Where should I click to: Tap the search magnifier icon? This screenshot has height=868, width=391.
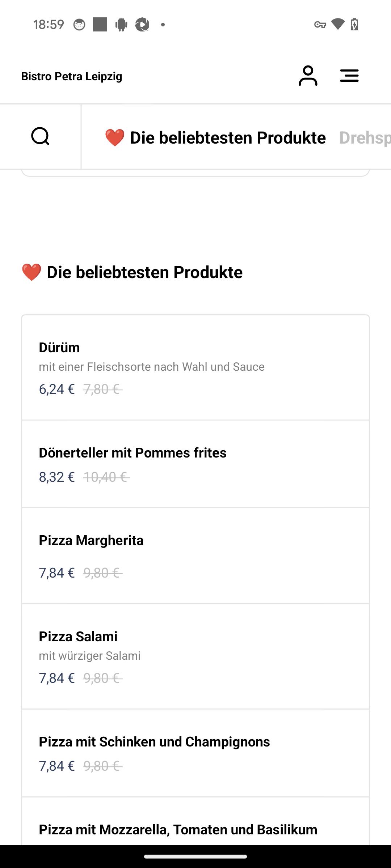(40, 136)
